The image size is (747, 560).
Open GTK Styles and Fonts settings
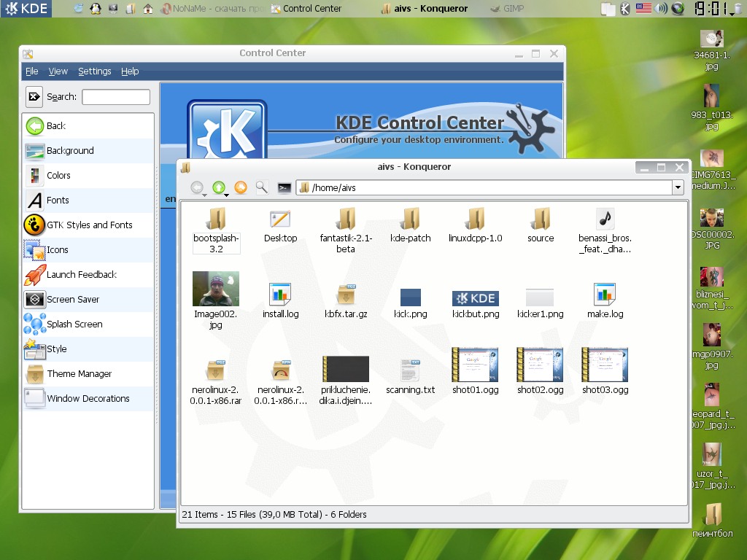click(x=89, y=225)
